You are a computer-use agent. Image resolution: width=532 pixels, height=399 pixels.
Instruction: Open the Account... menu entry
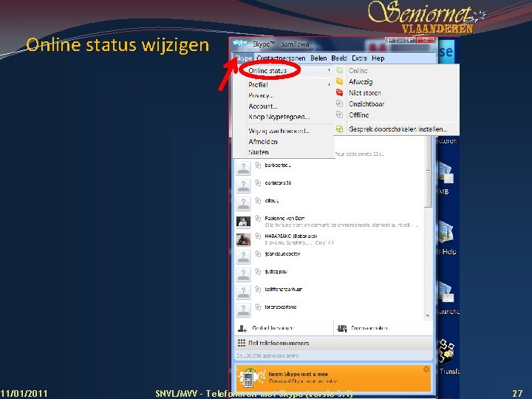[263, 106]
